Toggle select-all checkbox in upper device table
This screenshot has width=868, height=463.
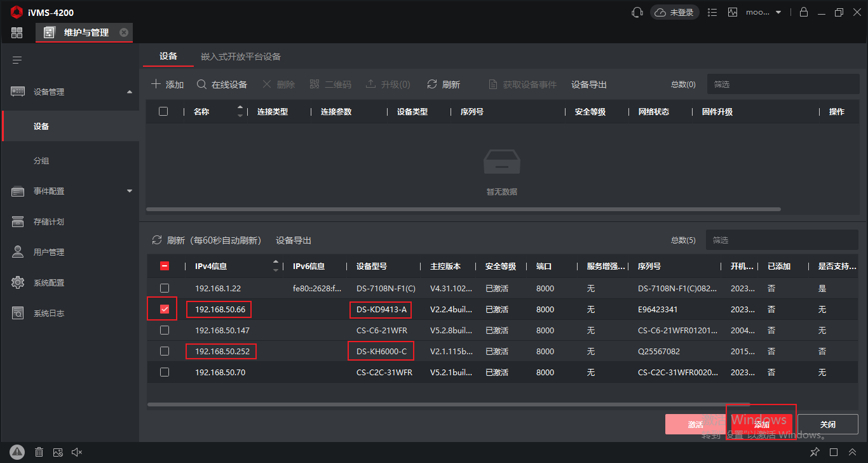point(163,111)
